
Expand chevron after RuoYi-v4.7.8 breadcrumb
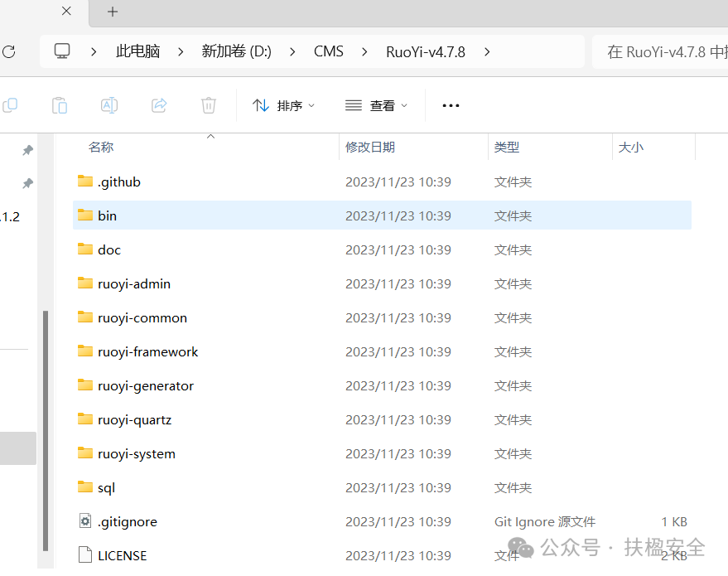point(486,52)
